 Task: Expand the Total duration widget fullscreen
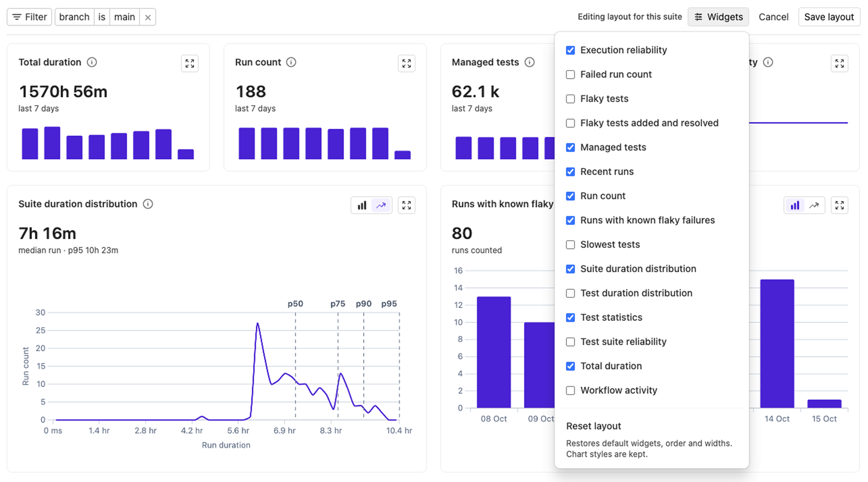189,63
